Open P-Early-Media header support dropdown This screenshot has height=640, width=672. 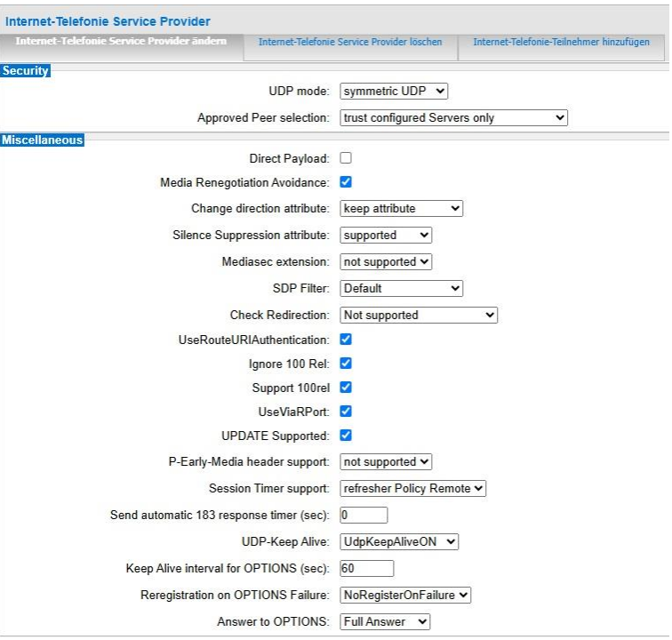click(386, 462)
